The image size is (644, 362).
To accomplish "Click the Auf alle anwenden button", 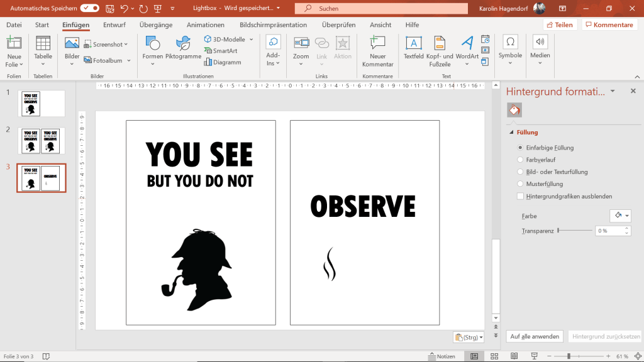I will click(535, 336).
